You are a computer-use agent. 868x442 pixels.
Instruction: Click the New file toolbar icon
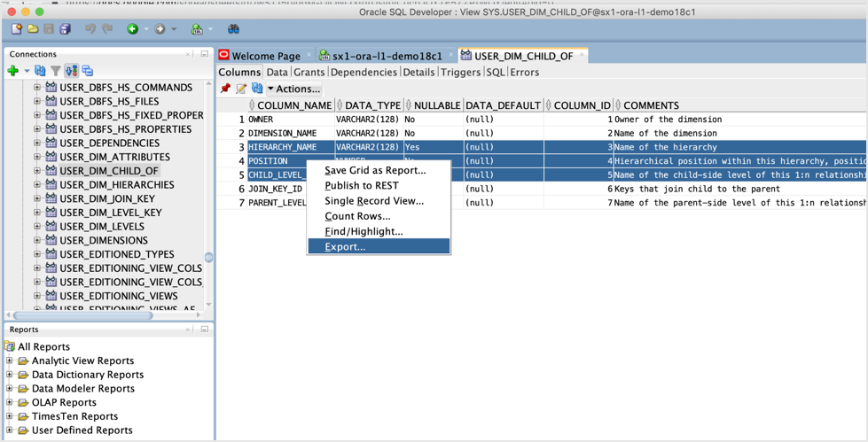click(18, 28)
